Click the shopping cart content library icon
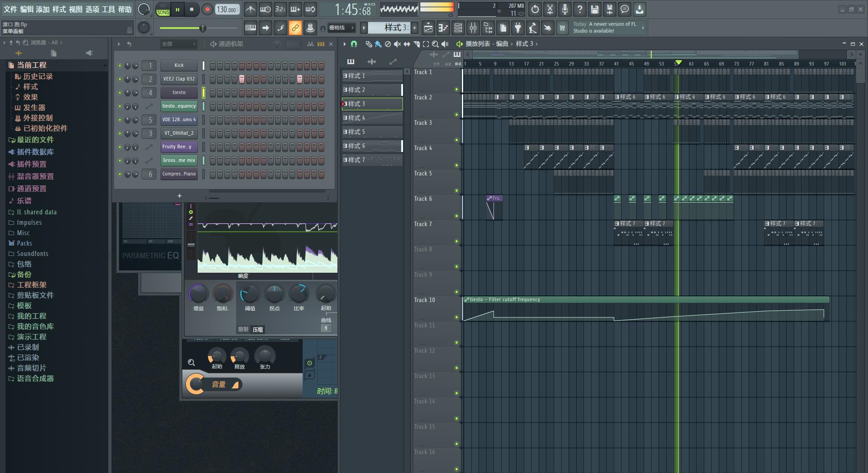 [562, 28]
